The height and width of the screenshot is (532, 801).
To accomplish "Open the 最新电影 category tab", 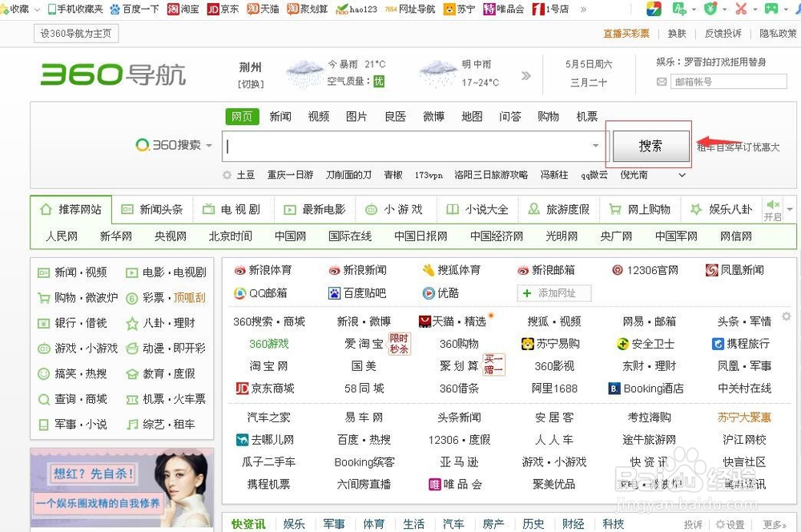I will [x=315, y=210].
